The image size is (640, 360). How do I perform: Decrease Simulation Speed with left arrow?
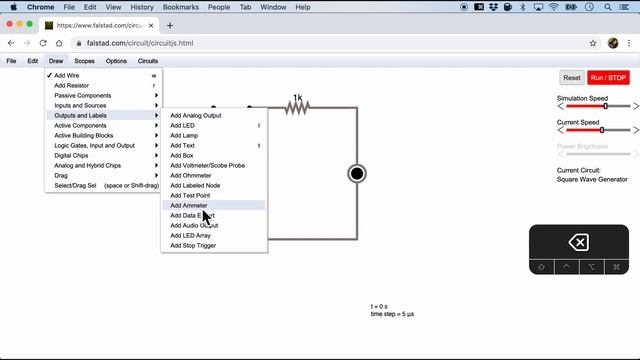pos(560,106)
